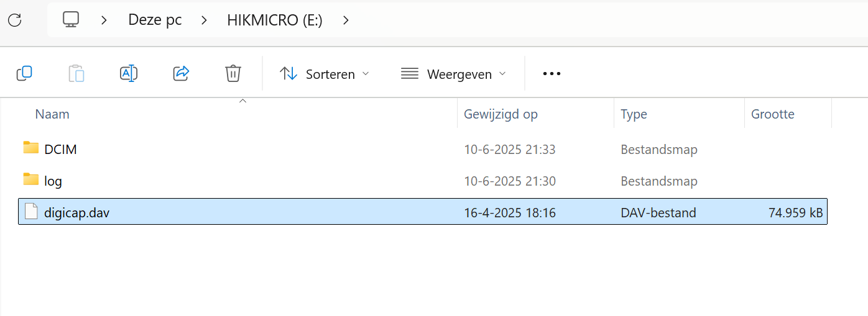868x316 pixels.
Task: Click the Copy icon in the toolbar
Action: click(24, 73)
